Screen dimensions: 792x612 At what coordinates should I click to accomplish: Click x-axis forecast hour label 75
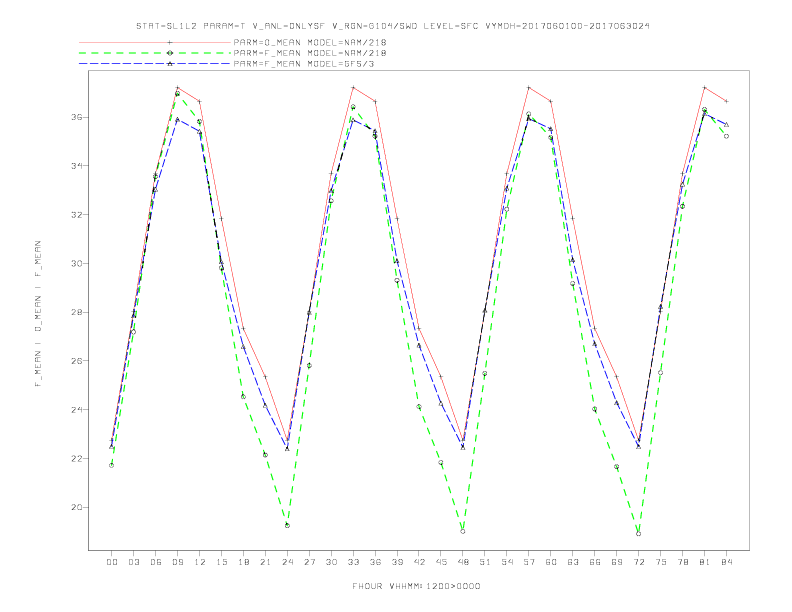click(661, 562)
